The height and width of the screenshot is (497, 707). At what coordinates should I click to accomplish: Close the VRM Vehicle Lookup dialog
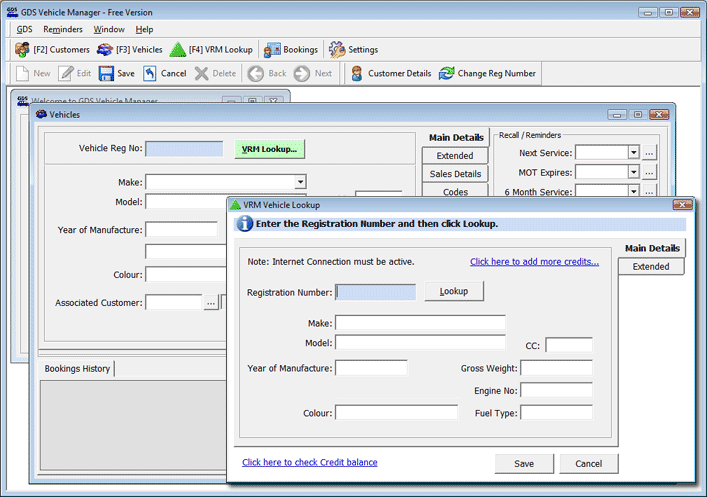pos(682,205)
